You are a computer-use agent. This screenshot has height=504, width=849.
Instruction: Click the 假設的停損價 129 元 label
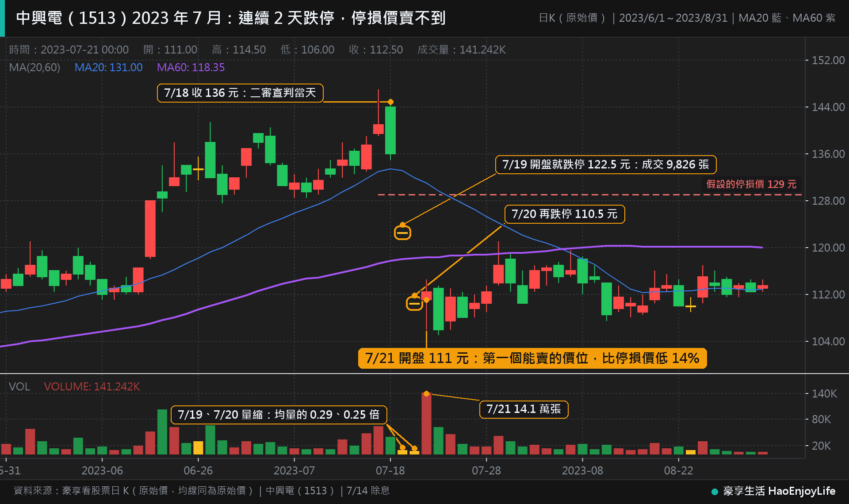click(751, 184)
